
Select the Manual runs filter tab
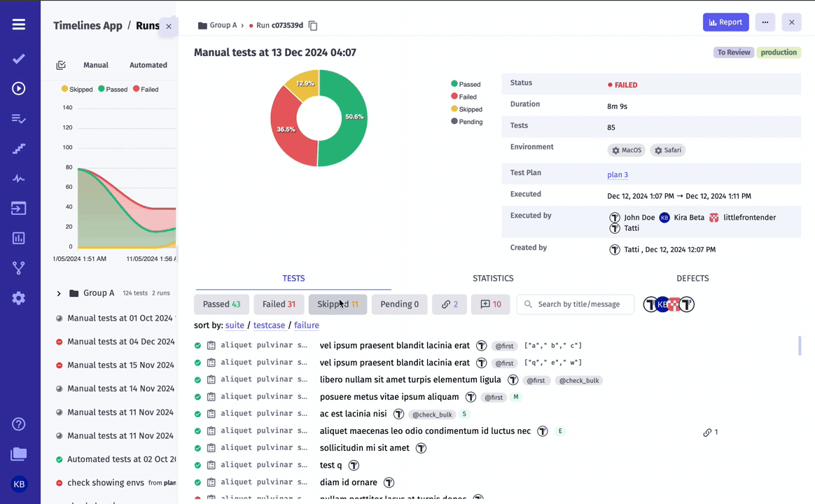point(96,65)
